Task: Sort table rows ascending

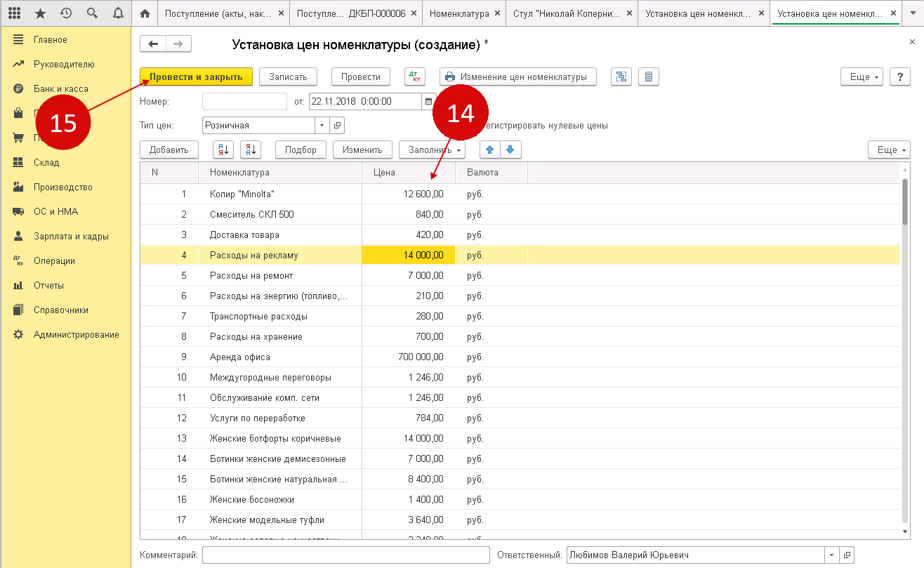Action: (224, 150)
